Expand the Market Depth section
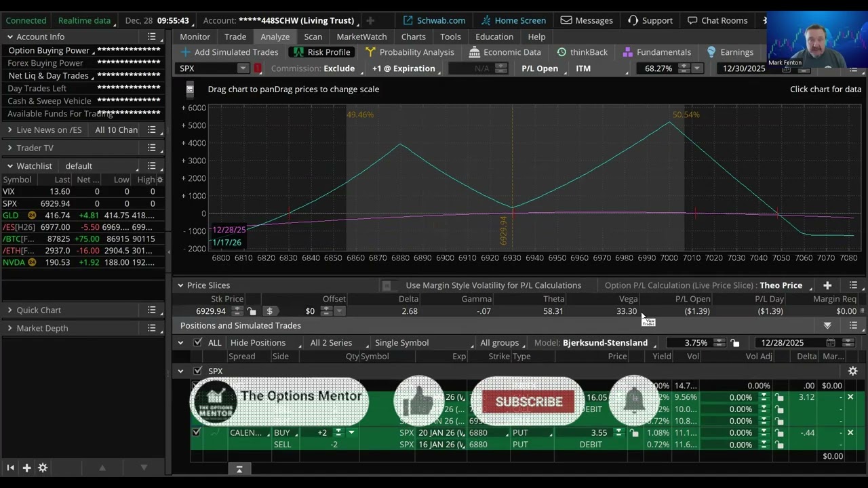 [x=9, y=329]
